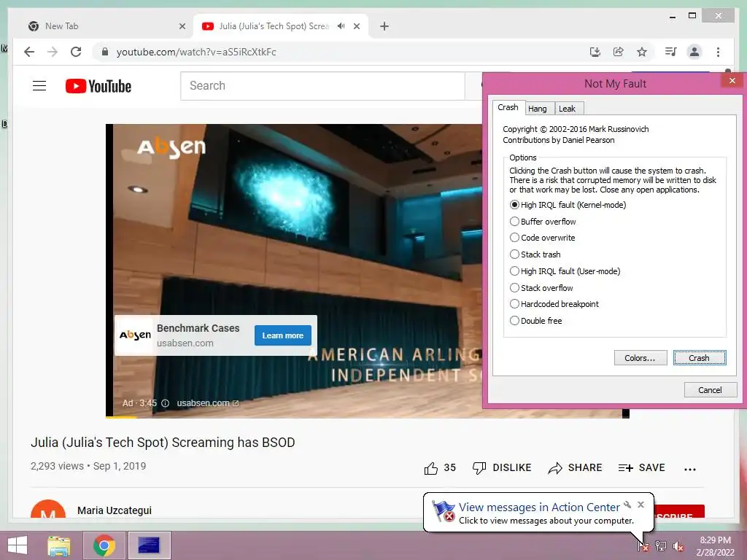
Task: Click the Benchmark Cases ad title
Action: (x=198, y=328)
